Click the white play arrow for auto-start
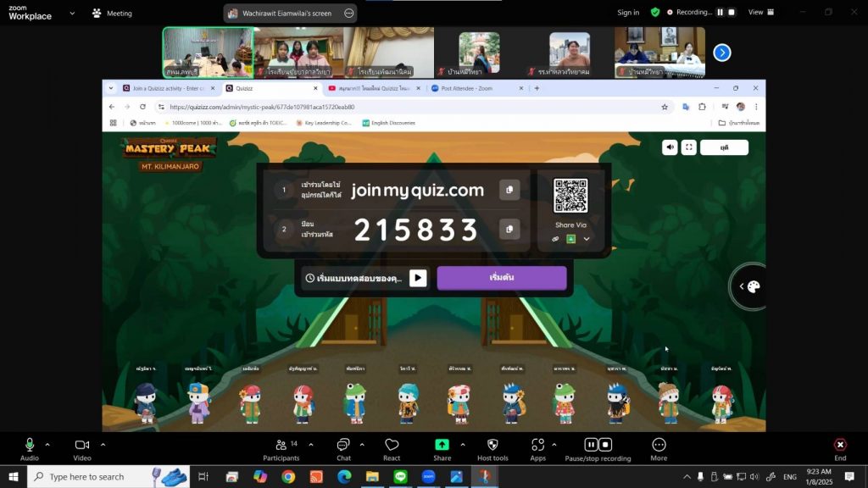 (418, 278)
